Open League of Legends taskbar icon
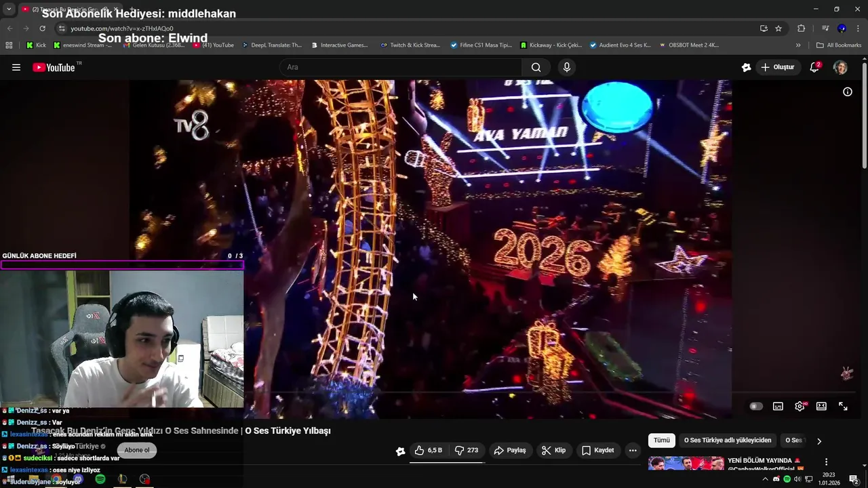Screen dimensions: 868x488 click(122, 479)
